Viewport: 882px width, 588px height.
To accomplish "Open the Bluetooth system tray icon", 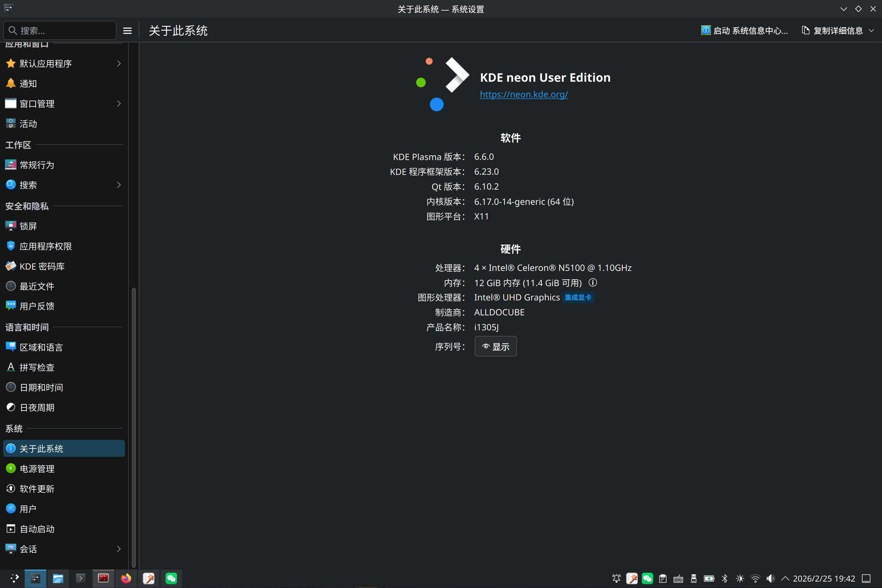I will point(724,579).
